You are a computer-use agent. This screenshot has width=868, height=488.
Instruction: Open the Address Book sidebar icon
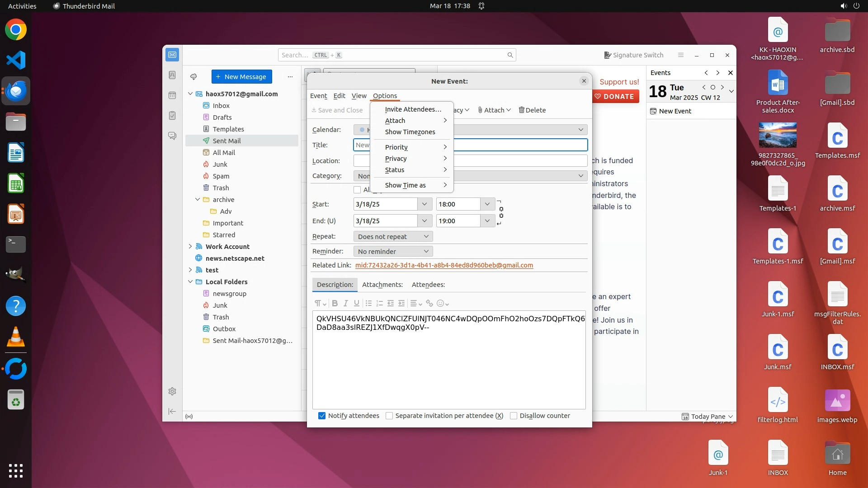(x=172, y=75)
